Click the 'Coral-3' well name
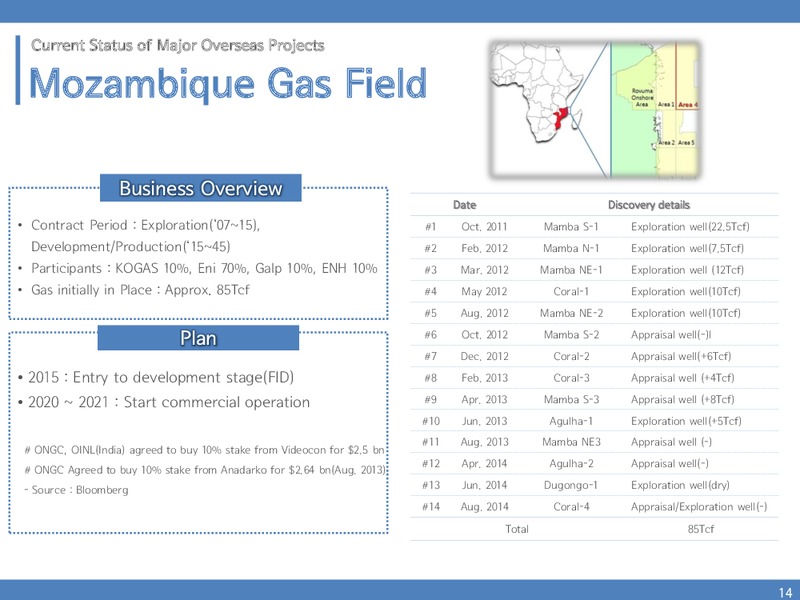The width and height of the screenshot is (800, 600). click(x=571, y=378)
